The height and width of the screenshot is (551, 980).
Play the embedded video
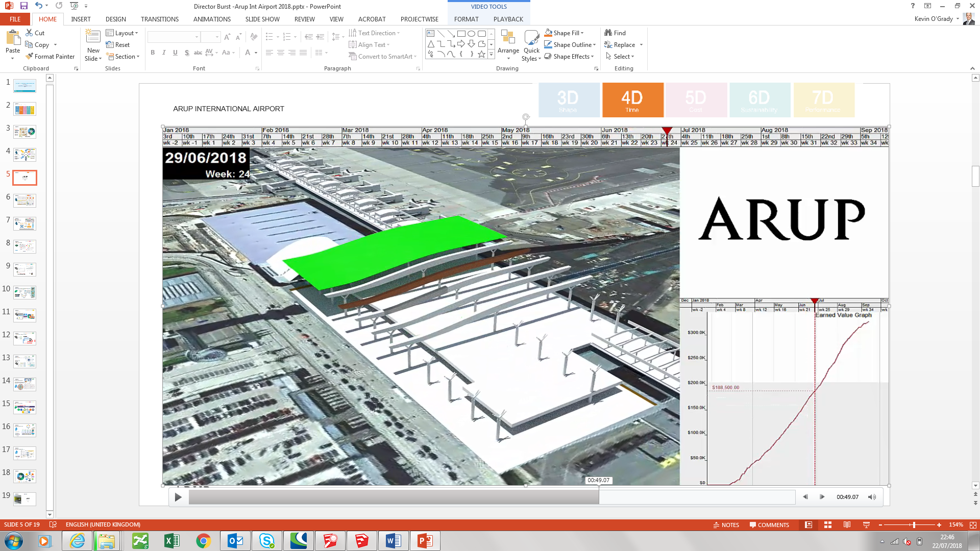tap(178, 497)
